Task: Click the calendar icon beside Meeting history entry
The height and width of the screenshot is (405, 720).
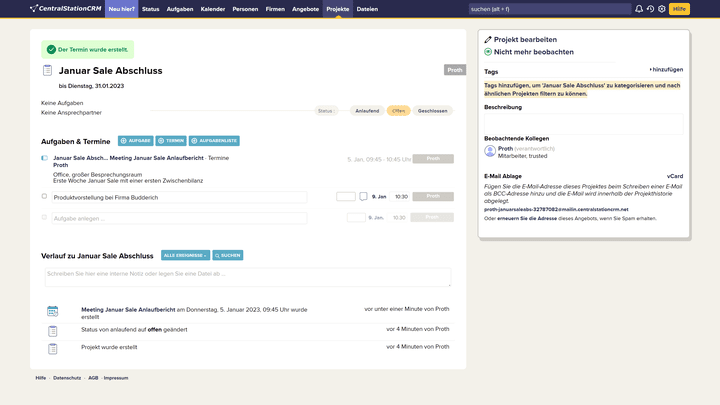Action: 52,312
